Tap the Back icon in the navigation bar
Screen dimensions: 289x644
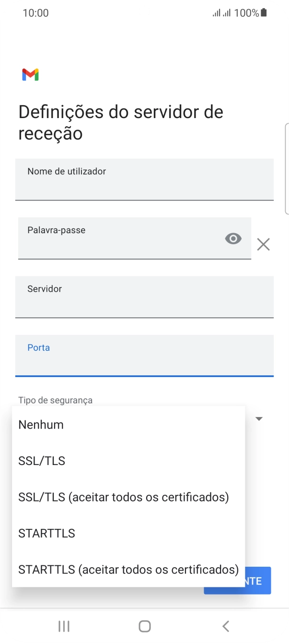(x=225, y=626)
